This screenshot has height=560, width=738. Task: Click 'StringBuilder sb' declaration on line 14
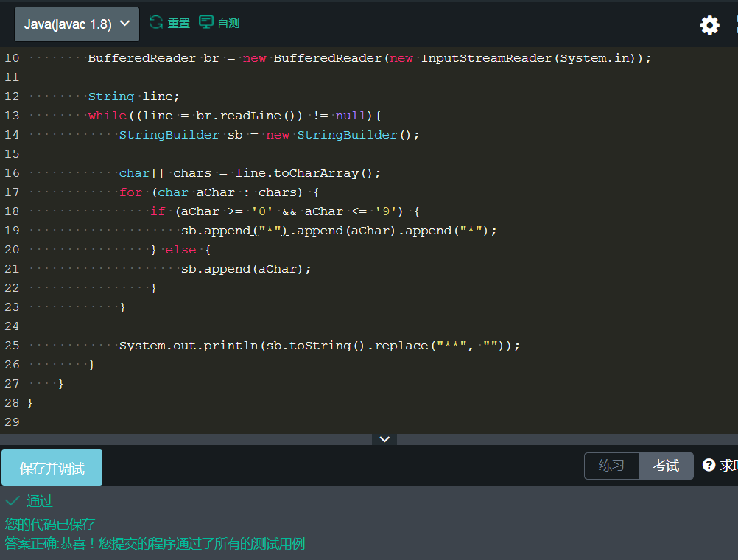point(180,135)
